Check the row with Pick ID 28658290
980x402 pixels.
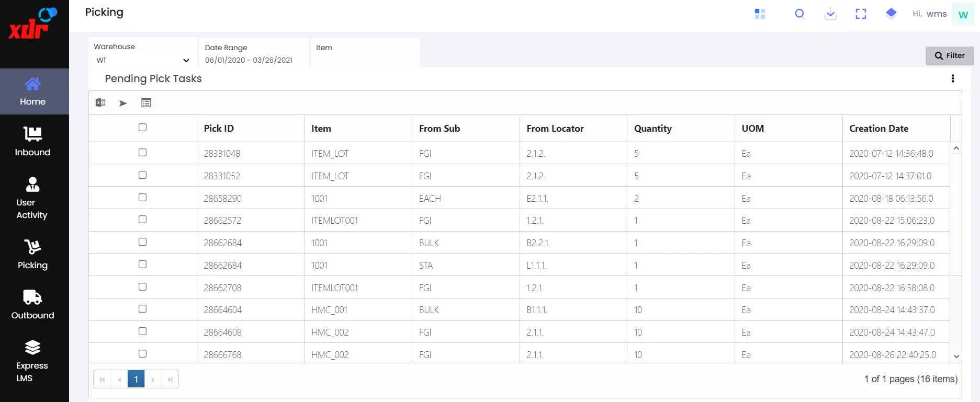[142, 198]
